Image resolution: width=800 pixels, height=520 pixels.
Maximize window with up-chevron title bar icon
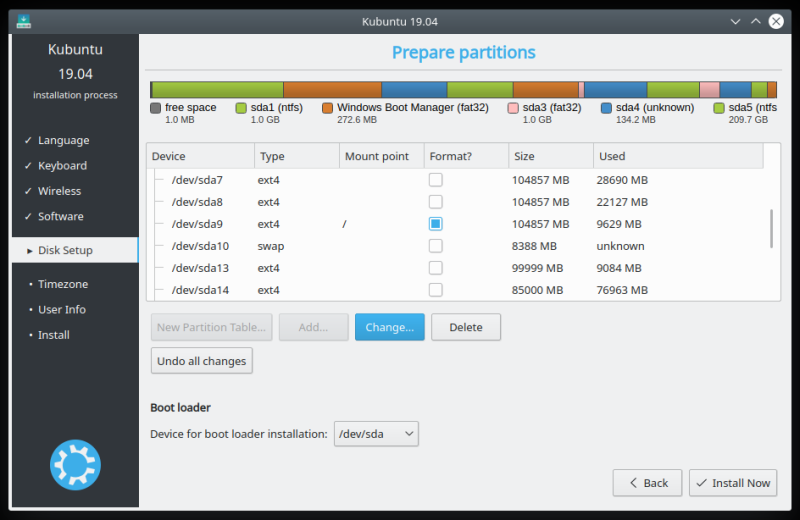(756, 21)
